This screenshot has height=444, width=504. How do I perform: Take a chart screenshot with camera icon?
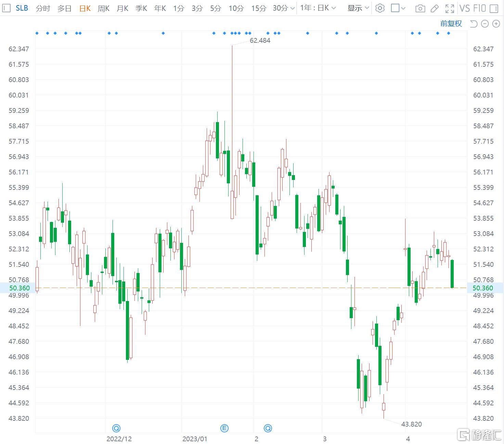coord(420,9)
